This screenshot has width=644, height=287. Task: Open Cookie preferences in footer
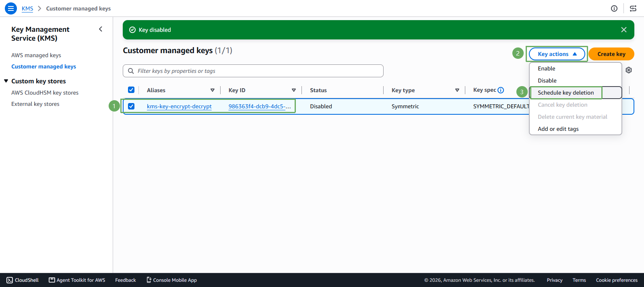(x=617, y=280)
